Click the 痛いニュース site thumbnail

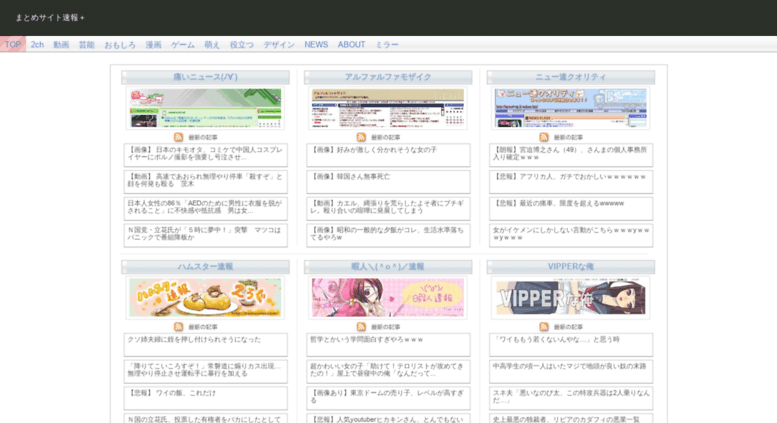click(x=205, y=108)
